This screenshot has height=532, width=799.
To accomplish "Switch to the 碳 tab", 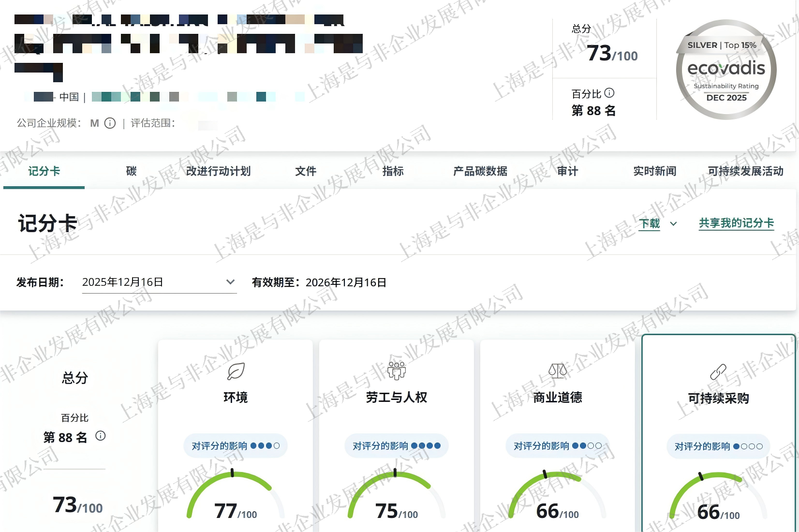I will coord(131,171).
